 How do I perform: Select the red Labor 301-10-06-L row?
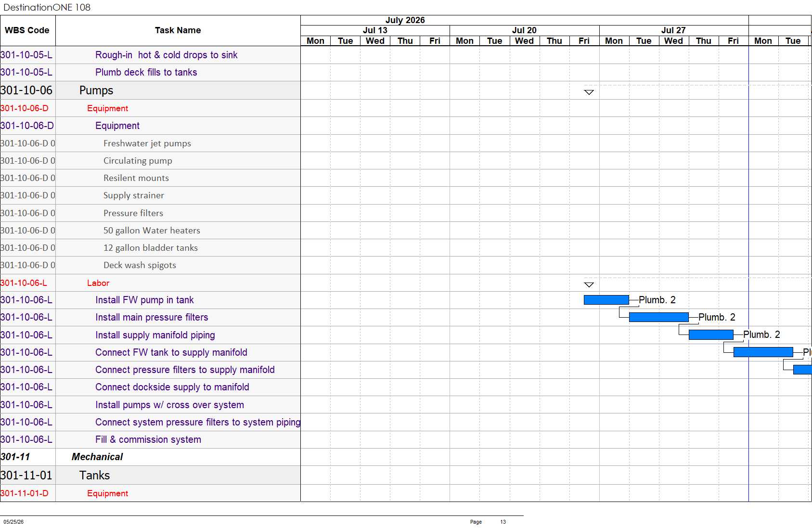150,283
